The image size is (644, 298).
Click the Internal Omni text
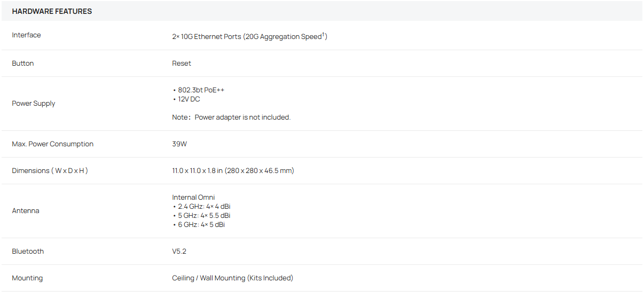pyautogui.click(x=193, y=198)
